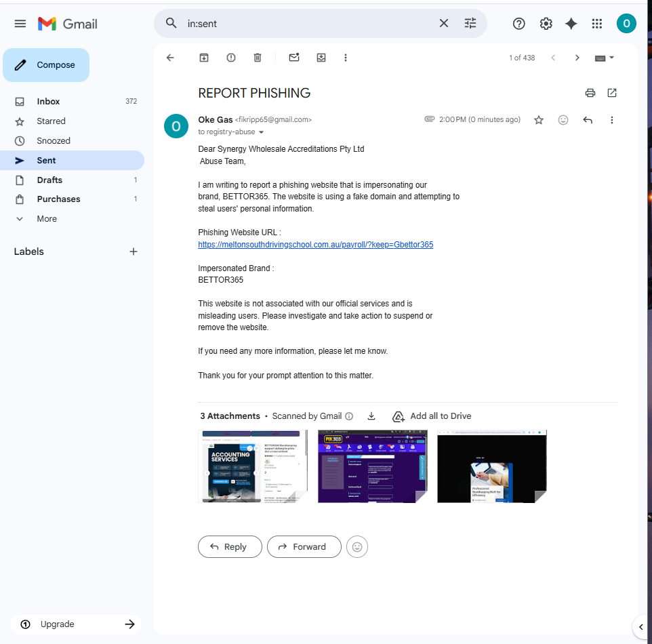The image size is (652, 644).
Task: Delete this email with trash icon
Action: [x=258, y=58]
